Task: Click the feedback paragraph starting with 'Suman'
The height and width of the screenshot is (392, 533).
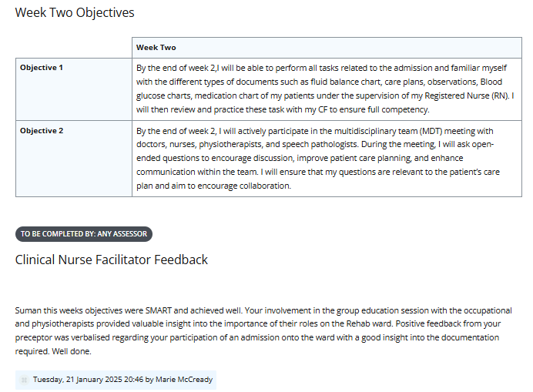Action: click(263, 331)
